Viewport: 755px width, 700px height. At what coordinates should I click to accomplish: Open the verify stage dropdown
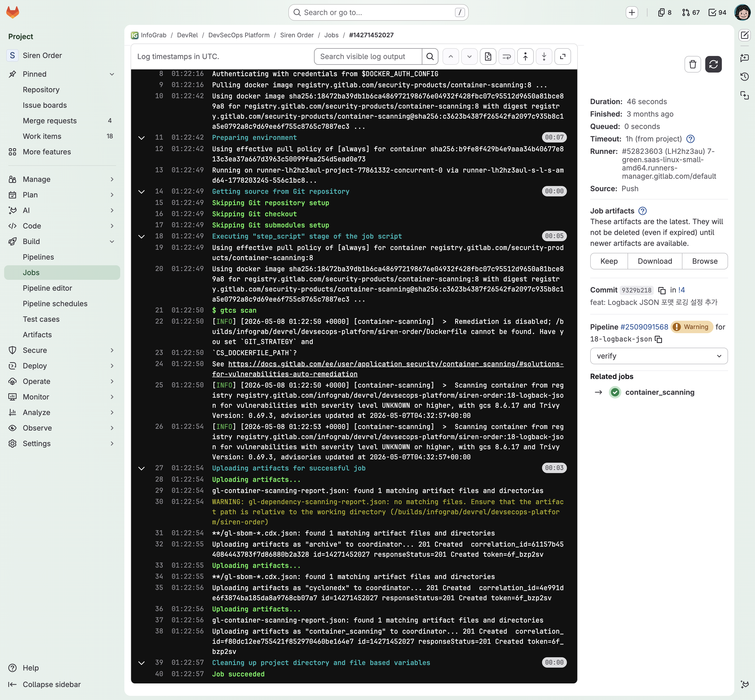658,356
